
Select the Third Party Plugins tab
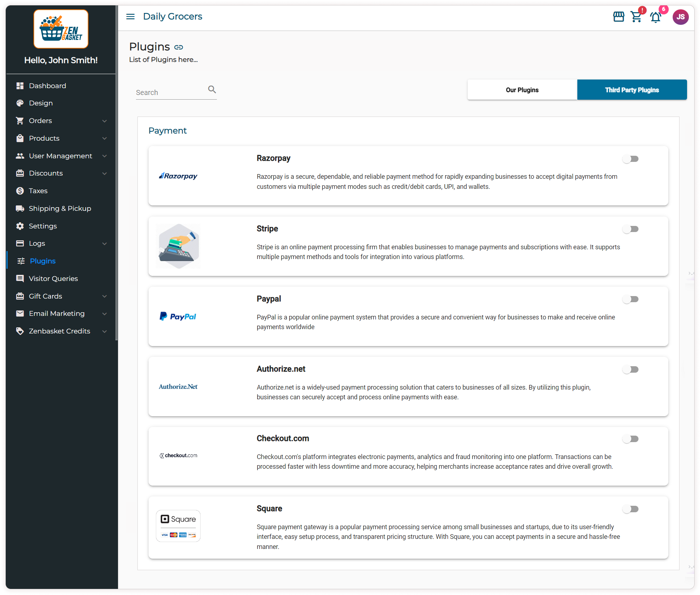coord(632,90)
